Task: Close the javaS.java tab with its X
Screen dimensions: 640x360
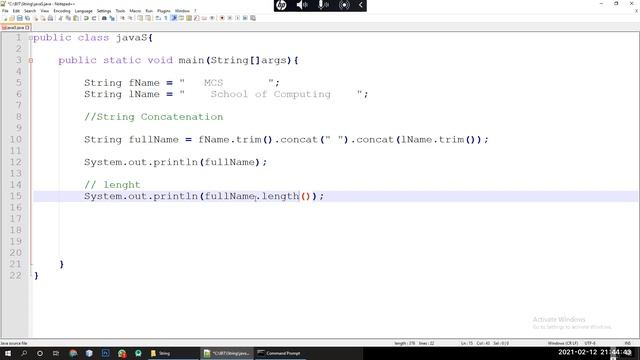Action: click(27, 27)
